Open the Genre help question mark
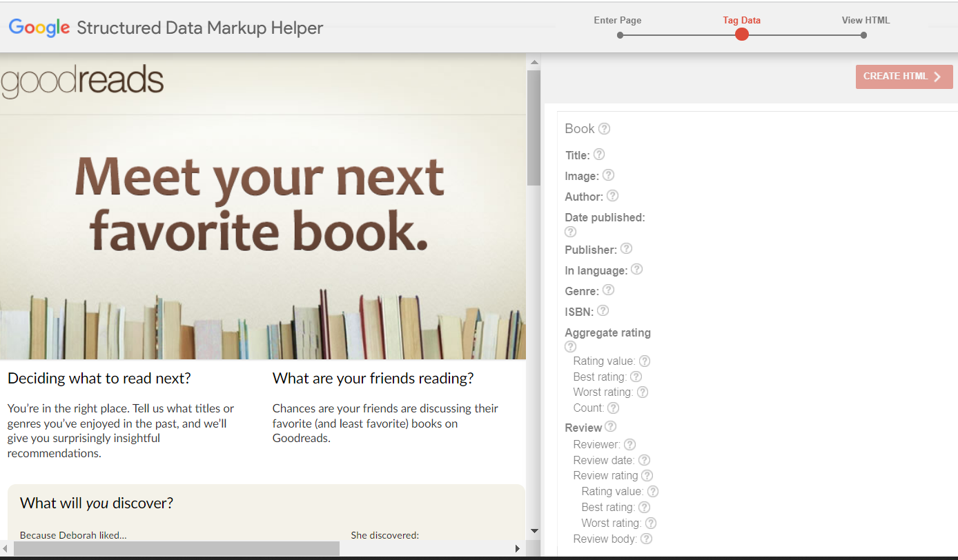This screenshot has width=958, height=560. pos(608,290)
